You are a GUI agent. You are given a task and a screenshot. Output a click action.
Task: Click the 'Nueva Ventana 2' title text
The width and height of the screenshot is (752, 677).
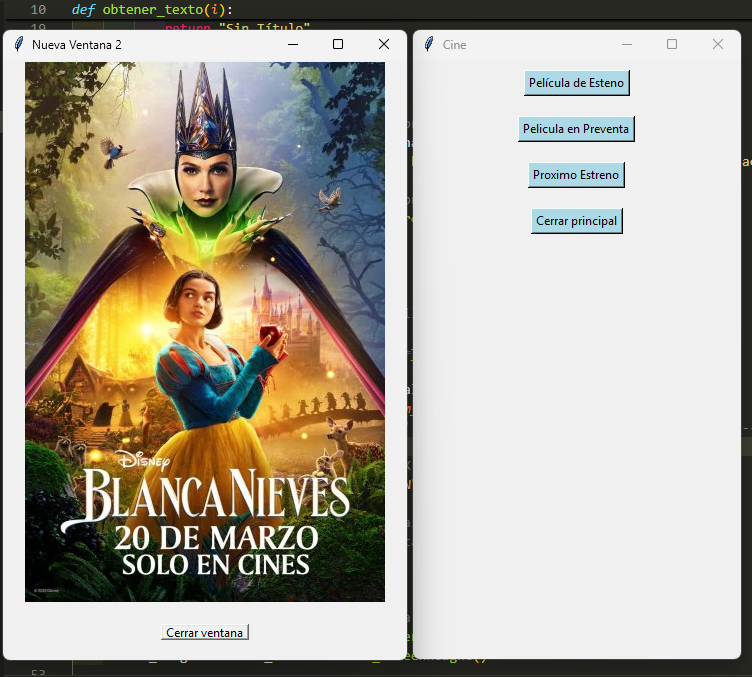pyautogui.click(x=77, y=45)
